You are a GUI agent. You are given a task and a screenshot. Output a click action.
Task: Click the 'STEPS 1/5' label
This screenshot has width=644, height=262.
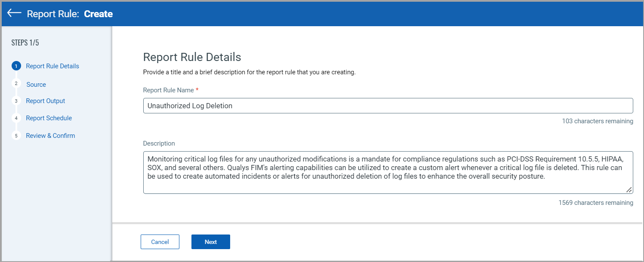click(25, 43)
